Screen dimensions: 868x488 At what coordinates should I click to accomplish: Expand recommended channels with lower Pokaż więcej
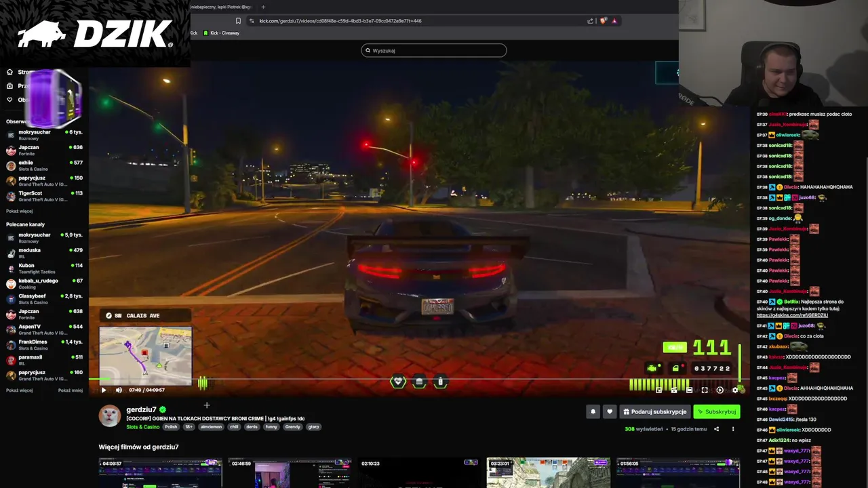point(19,390)
